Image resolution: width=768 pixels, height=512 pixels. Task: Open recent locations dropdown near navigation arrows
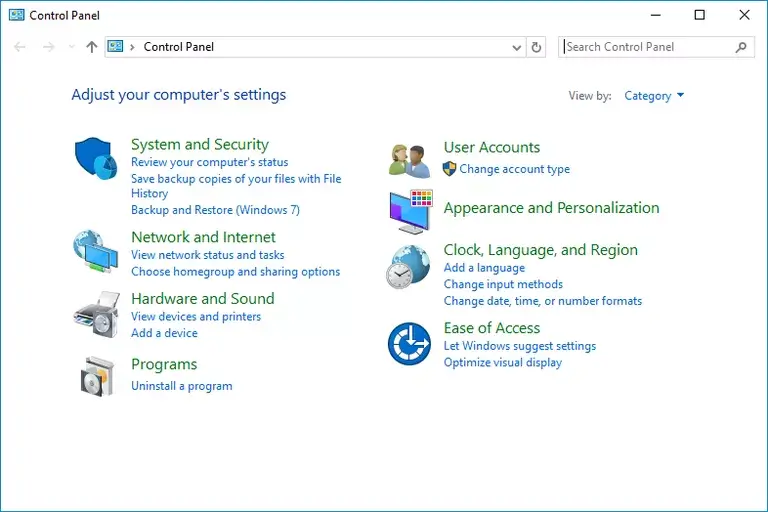71,47
